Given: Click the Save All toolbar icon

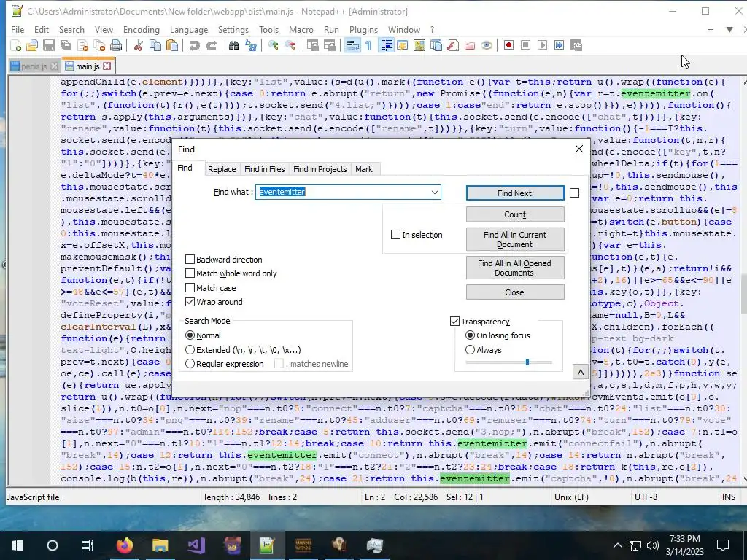Looking at the screenshot, I should (x=66, y=45).
